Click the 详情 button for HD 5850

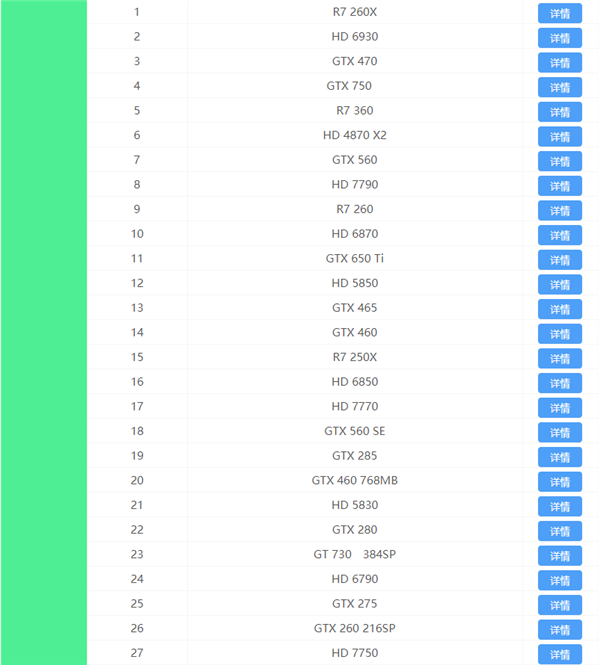pos(560,285)
